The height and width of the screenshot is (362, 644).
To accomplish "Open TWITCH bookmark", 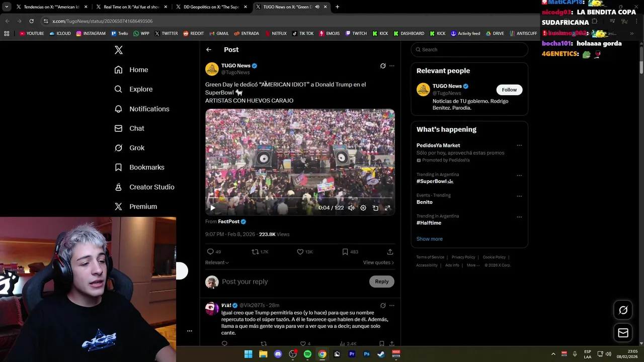I will point(356,33).
